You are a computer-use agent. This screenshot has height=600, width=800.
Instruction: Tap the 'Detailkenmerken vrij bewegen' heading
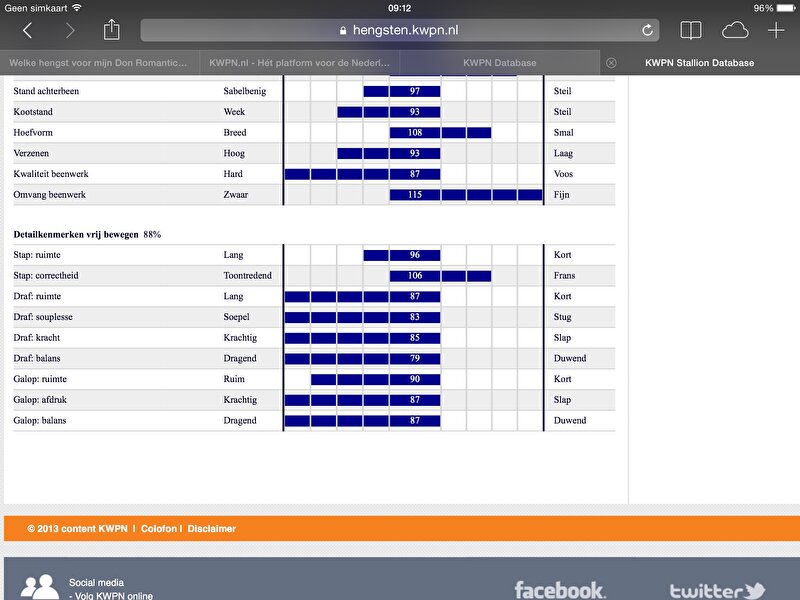point(76,234)
